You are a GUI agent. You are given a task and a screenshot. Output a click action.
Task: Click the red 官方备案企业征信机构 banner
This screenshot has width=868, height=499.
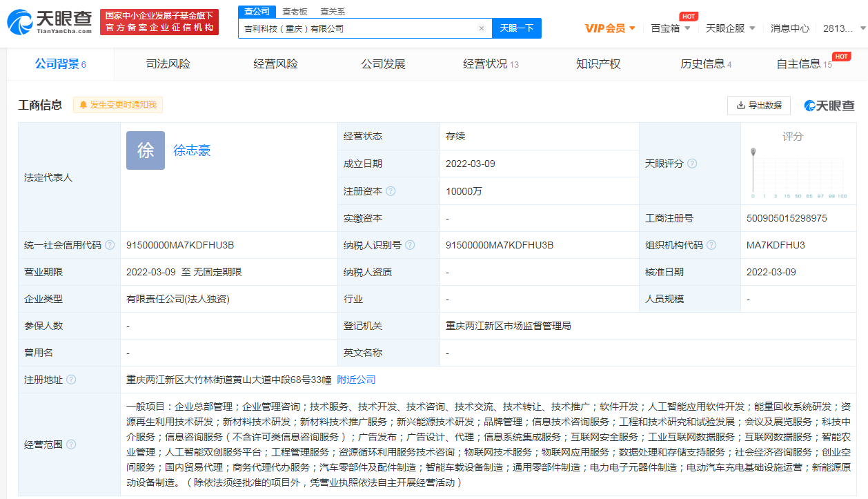(159, 22)
